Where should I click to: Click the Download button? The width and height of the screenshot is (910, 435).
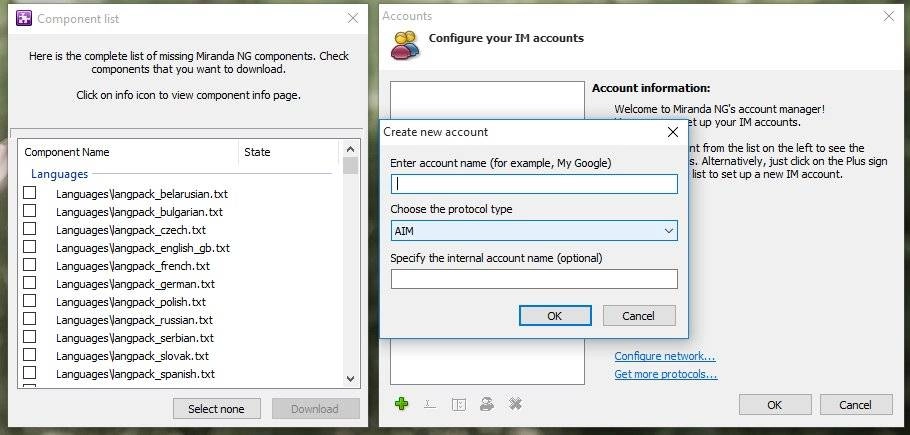315,409
